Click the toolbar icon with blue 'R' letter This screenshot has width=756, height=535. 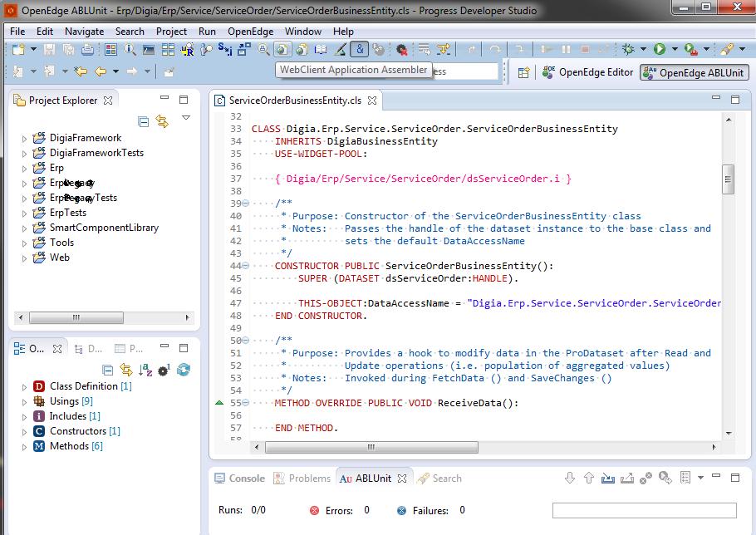point(188,49)
